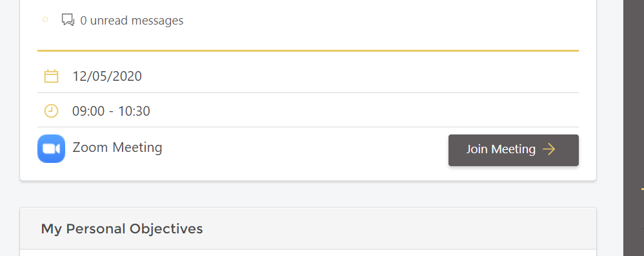
Task: Click the gray dash below yellow sidebar dash
Action: pos(642,228)
